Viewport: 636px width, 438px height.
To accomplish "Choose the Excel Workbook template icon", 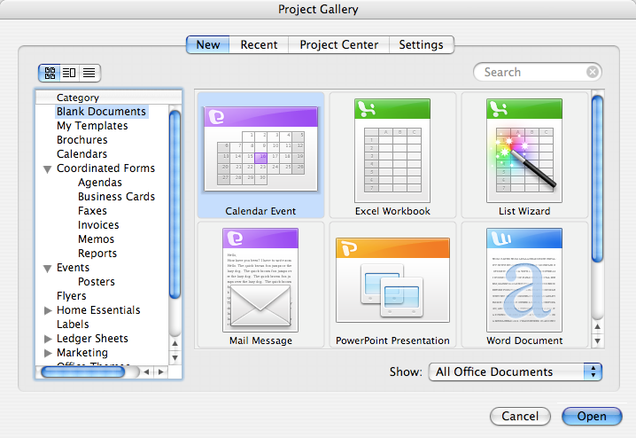I will [392, 150].
